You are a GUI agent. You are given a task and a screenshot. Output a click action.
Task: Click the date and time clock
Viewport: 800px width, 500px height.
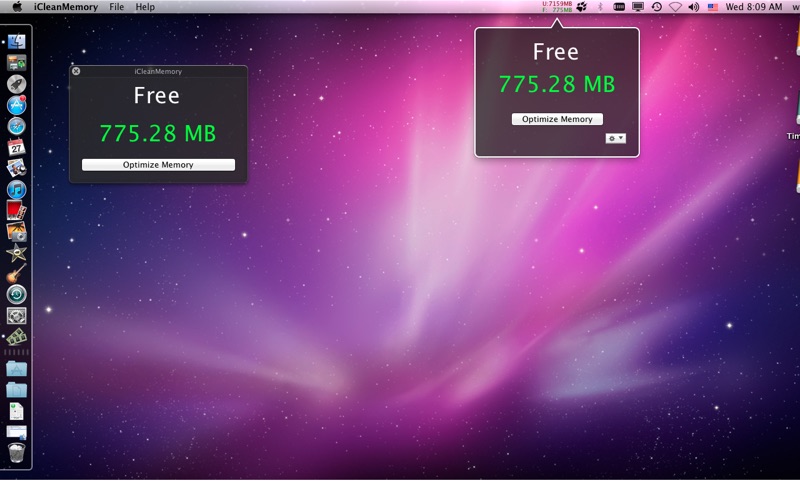[x=753, y=7]
